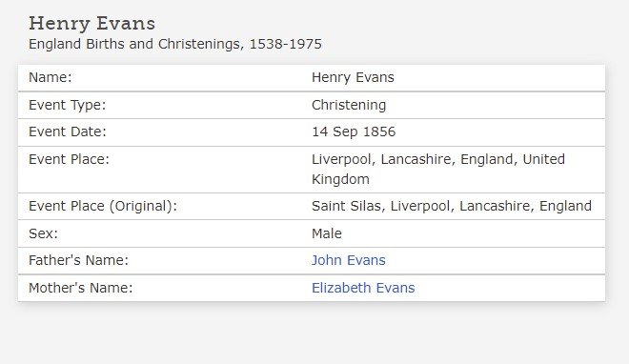Viewport: 629px width, 364px height.
Task: Select the Male value text
Action: pyautogui.click(x=327, y=233)
